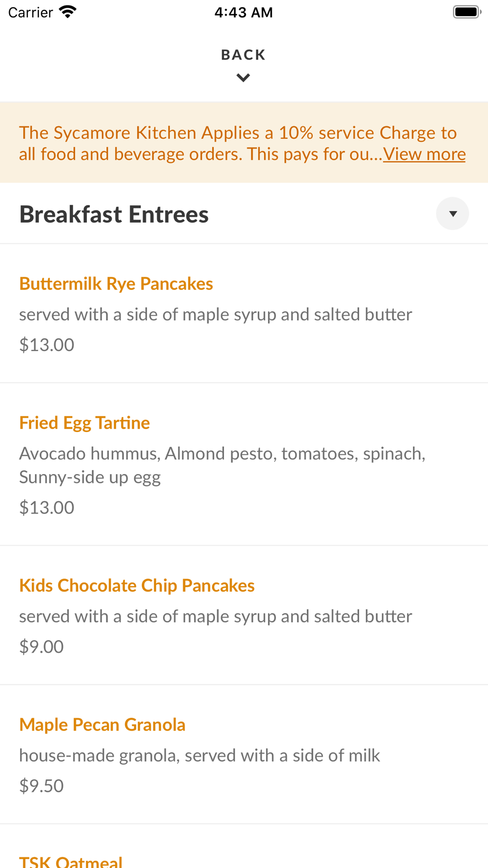
Task: Select Kids Chocolate Chip Pancakes
Action: coord(137,585)
